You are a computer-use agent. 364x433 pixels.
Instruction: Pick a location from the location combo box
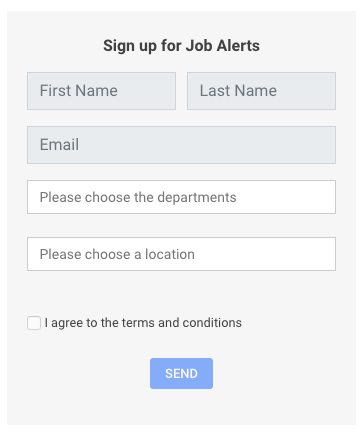click(181, 254)
